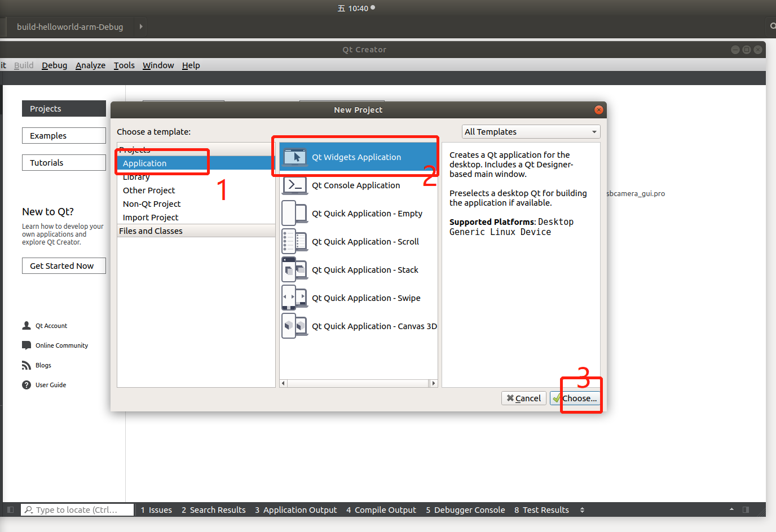Open the 1 Issues output pane
776x532 pixels.
[x=156, y=510]
